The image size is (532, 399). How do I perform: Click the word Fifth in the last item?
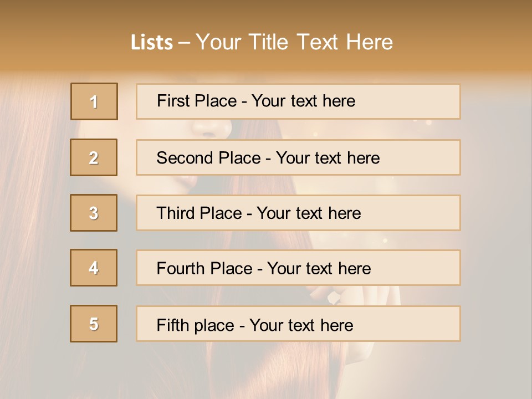click(173, 325)
